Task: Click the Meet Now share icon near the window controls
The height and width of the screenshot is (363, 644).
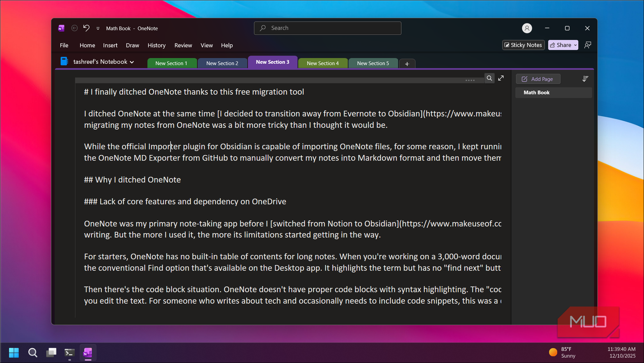Action: coord(588,45)
